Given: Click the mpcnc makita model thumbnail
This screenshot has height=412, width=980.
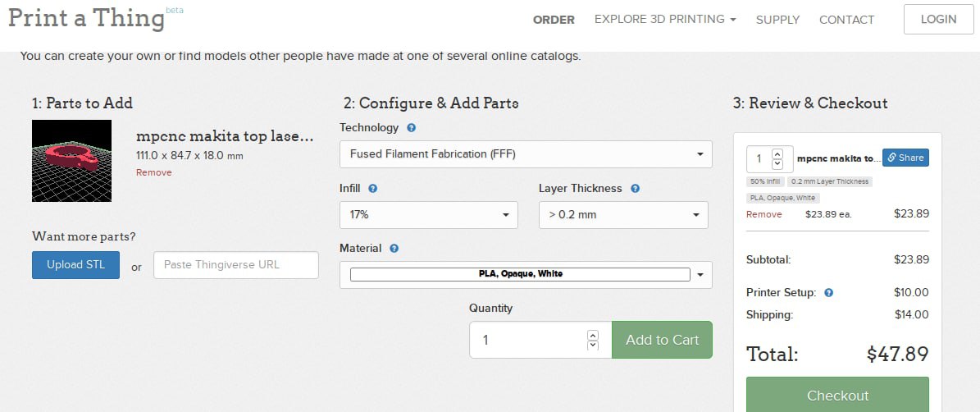Looking at the screenshot, I should (x=72, y=161).
